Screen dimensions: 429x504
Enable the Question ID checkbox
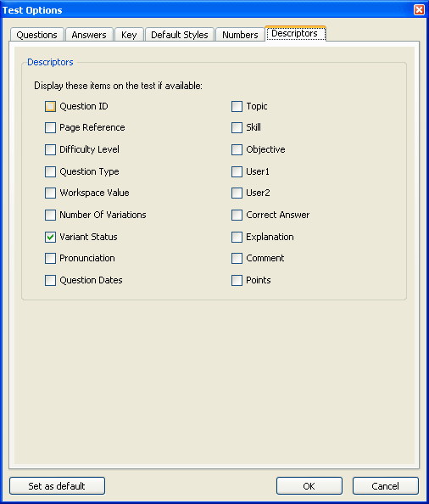[50, 106]
